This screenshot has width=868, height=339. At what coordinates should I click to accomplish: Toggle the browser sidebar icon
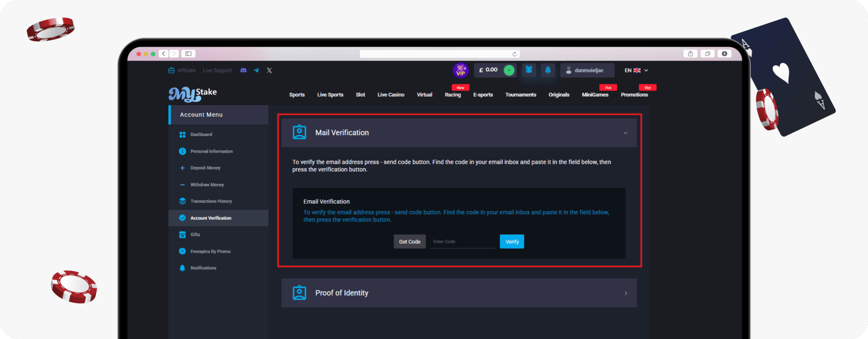[x=189, y=54]
